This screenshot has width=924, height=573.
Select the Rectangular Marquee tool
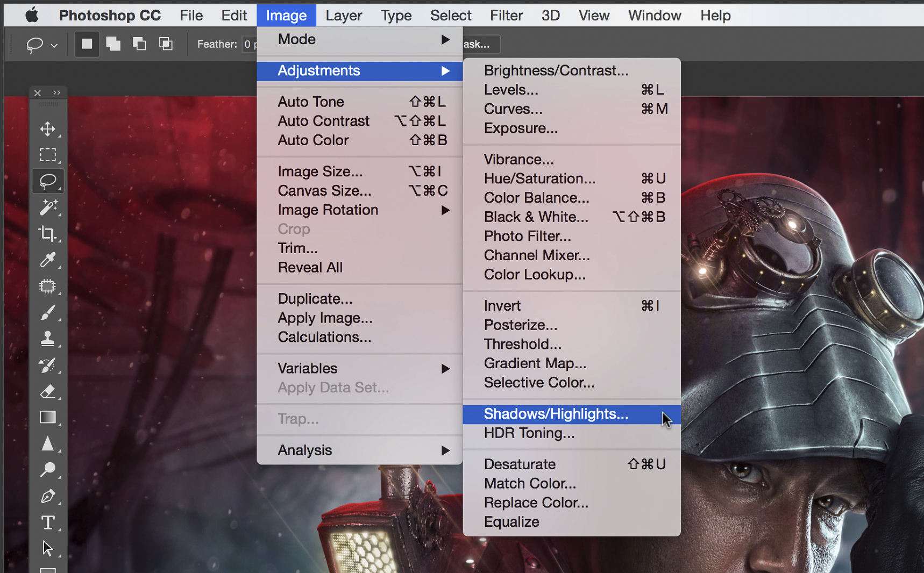(48, 155)
